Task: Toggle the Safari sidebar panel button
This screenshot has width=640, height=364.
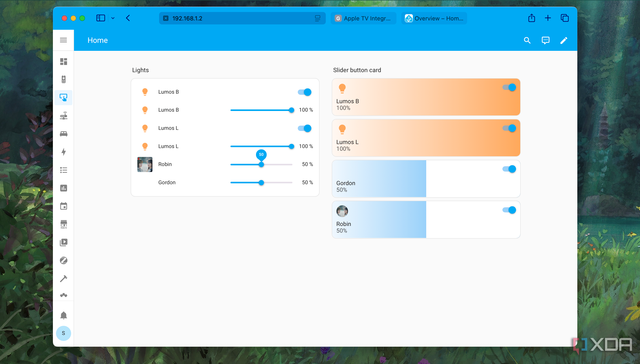Action: pos(101,18)
